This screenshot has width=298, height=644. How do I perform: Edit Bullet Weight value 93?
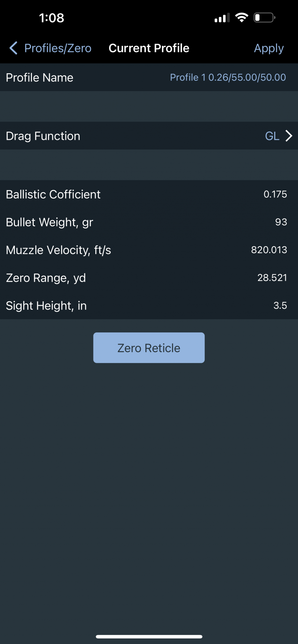(281, 222)
